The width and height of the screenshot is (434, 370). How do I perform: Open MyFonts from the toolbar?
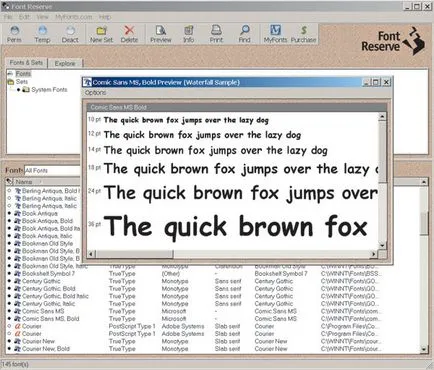(x=275, y=34)
